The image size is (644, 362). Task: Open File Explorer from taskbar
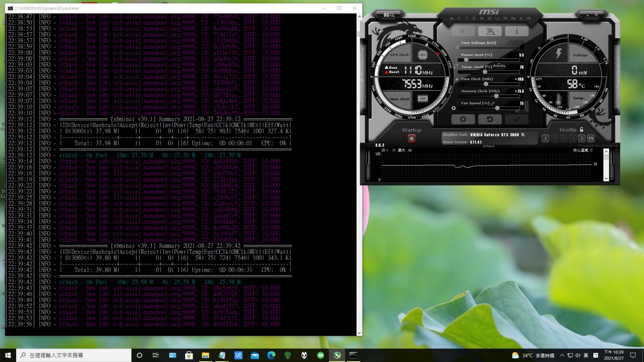205,355
